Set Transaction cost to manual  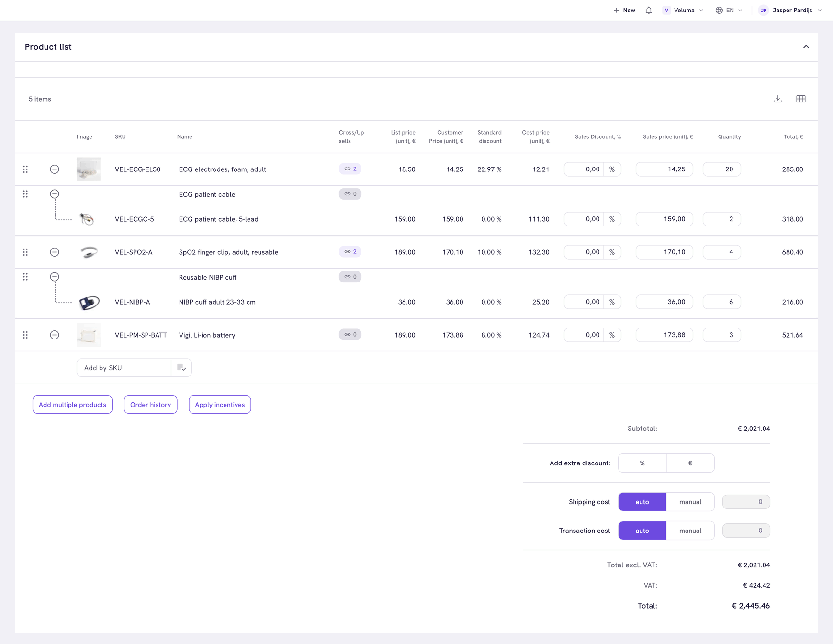coord(690,531)
